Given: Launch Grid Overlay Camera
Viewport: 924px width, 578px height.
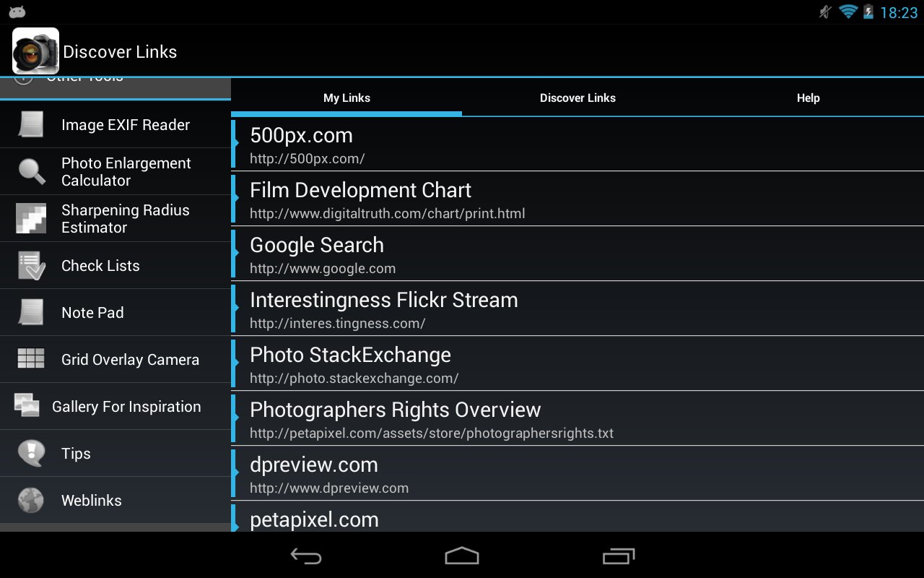Looking at the screenshot, I should (x=115, y=359).
